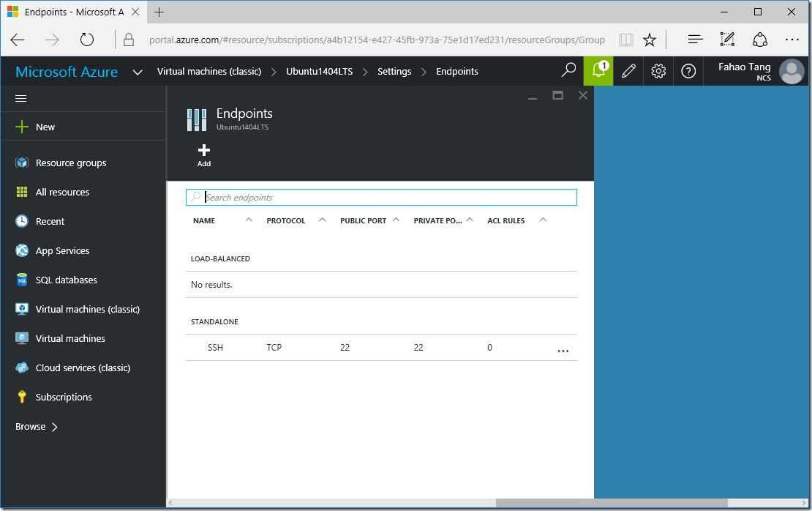Open the Edge Hub lines icon
Viewport: 812px width, 511px height.
[695, 40]
